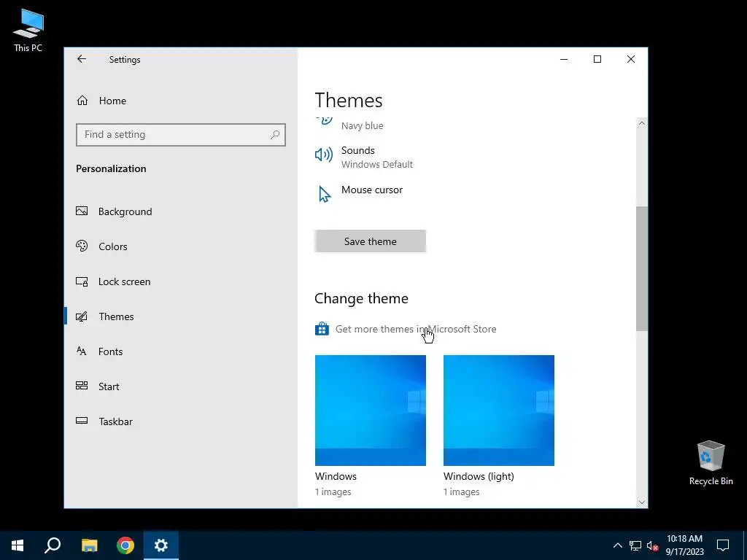Image resolution: width=747 pixels, height=560 pixels.
Task: Open File Explorer from taskbar
Action: [89, 545]
